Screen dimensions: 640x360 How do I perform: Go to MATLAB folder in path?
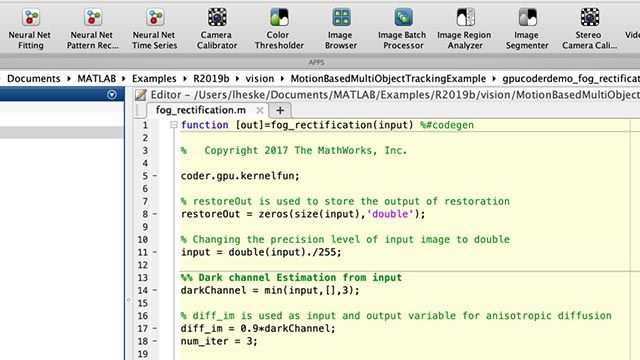[97, 78]
